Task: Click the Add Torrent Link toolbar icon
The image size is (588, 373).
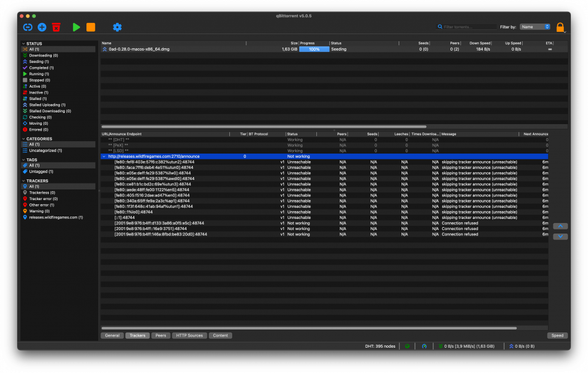Action: (x=28, y=27)
